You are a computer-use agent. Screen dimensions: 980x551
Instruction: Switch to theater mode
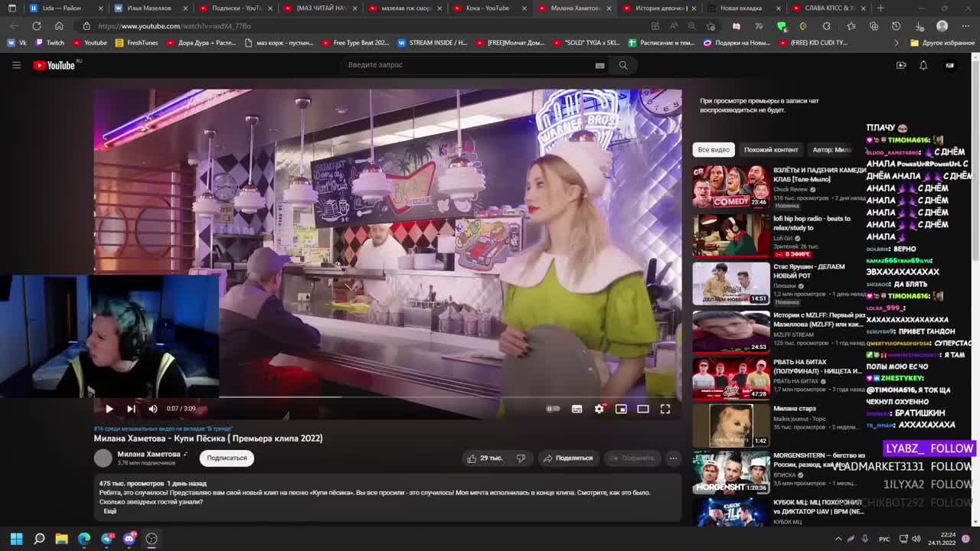point(643,409)
